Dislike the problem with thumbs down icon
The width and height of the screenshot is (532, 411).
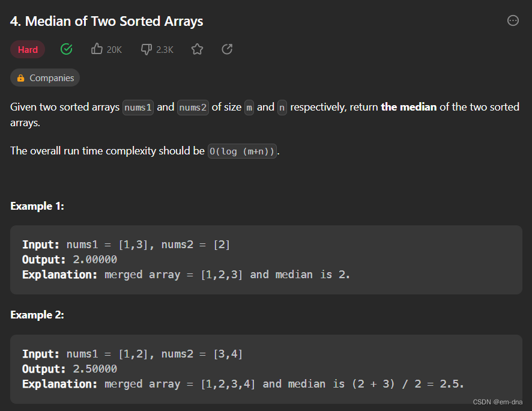pos(147,49)
